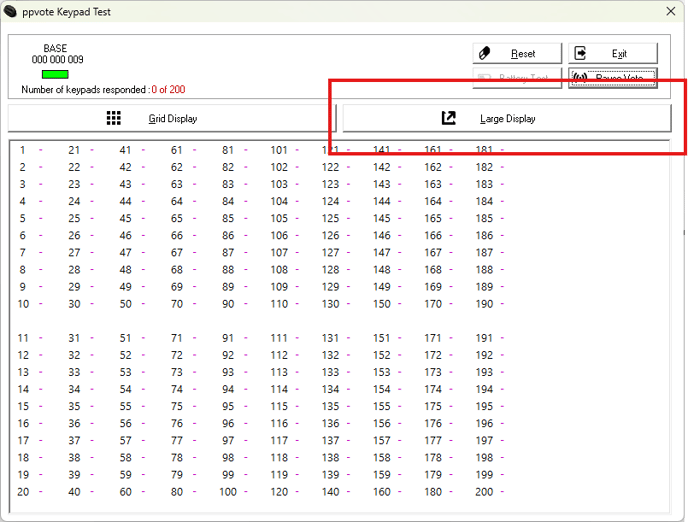
Task: Select keypad number 1 in the grid
Action: click(x=23, y=150)
